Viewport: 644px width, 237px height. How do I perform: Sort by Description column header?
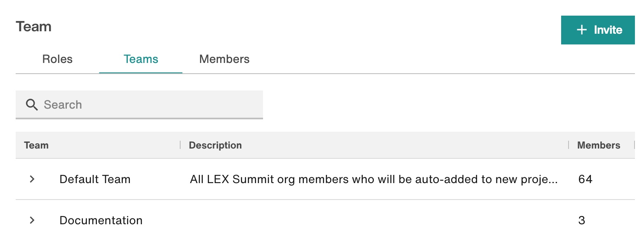[x=215, y=145]
